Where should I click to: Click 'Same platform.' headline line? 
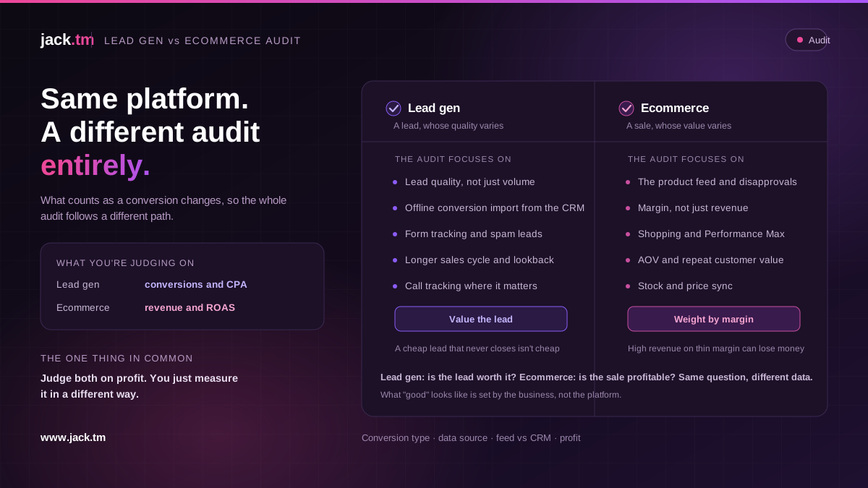click(x=145, y=99)
